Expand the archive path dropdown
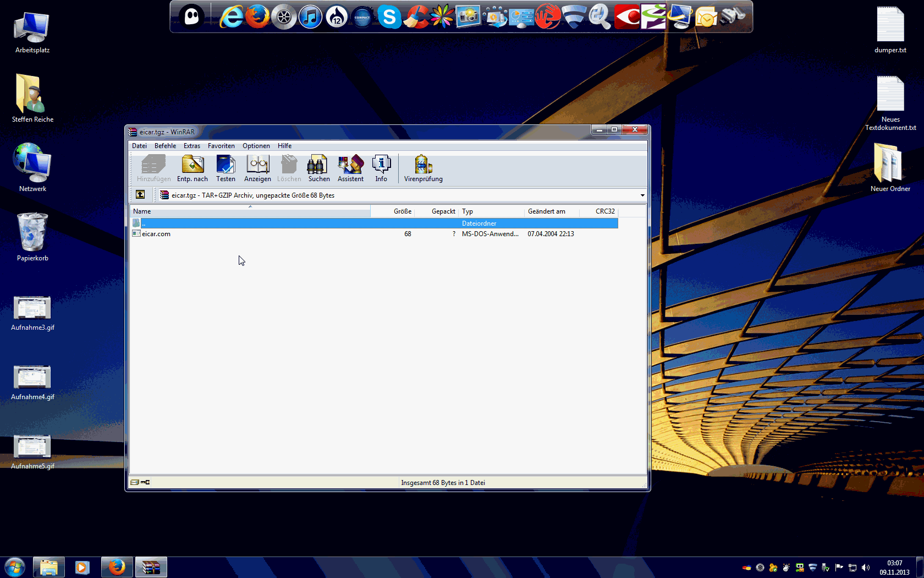Image resolution: width=924 pixels, height=578 pixels. click(x=642, y=195)
